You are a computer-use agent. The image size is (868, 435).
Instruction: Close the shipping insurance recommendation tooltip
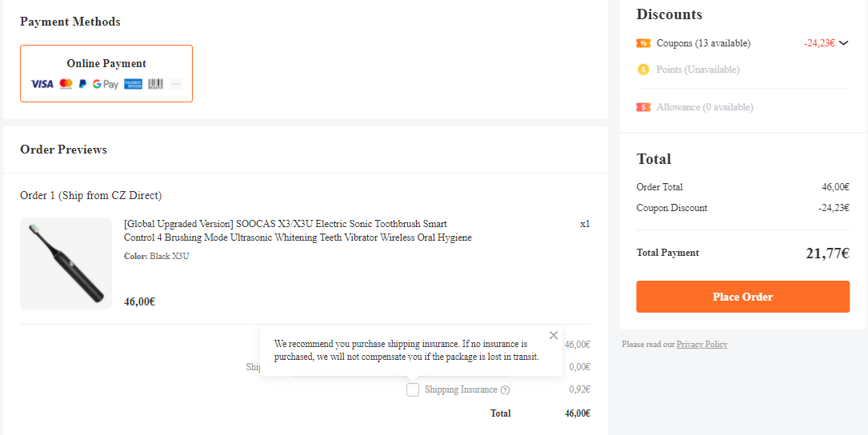554,335
